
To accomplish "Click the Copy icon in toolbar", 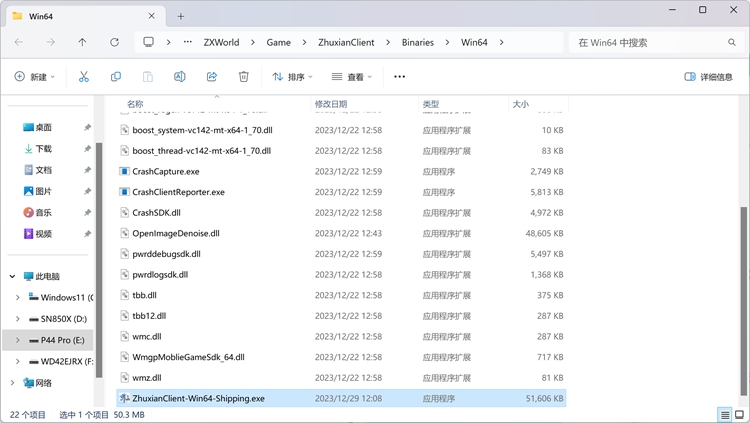I will click(x=116, y=77).
